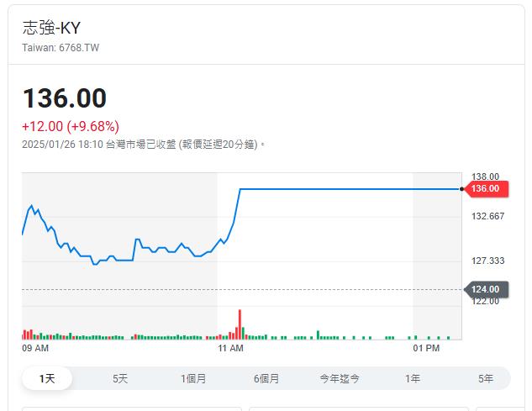Switch chart to 1個月 view
The width and height of the screenshot is (532, 411).
pyautogui.click(x=193, y=378)
